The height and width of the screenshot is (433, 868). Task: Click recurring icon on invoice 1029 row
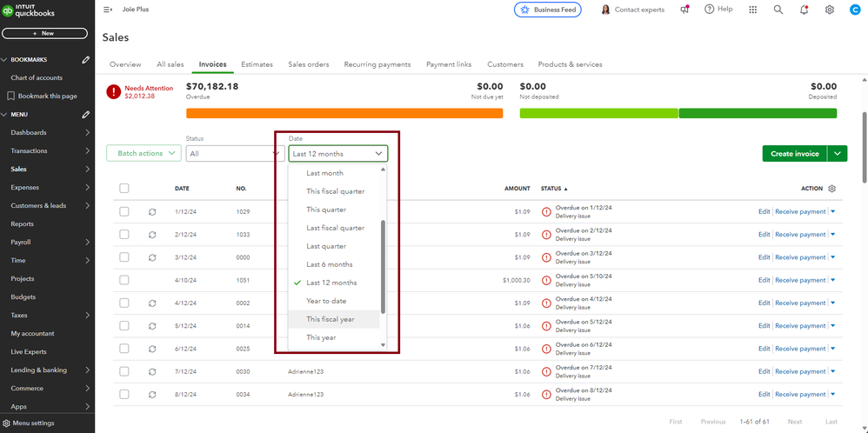tap(152, 211)
